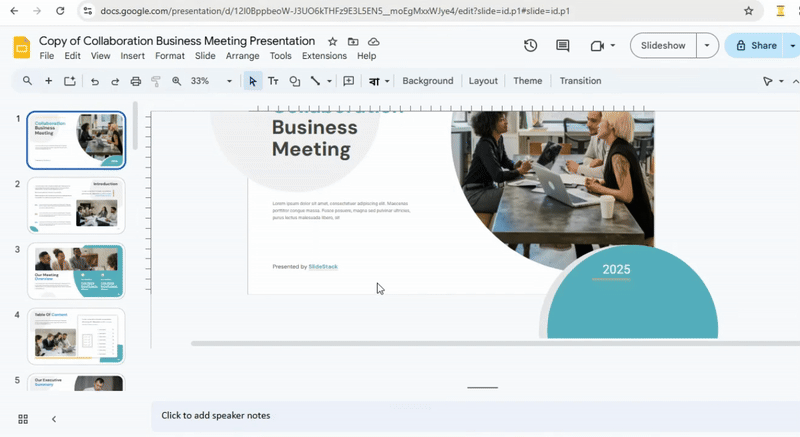Expand the Line tool dropdown arrow

[329, 81]
